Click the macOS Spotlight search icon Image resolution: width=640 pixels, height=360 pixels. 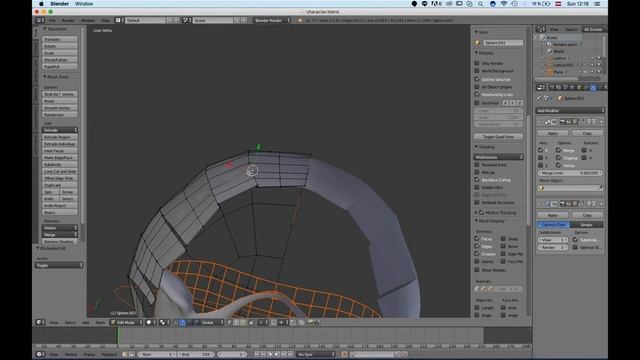click(481, 4)
